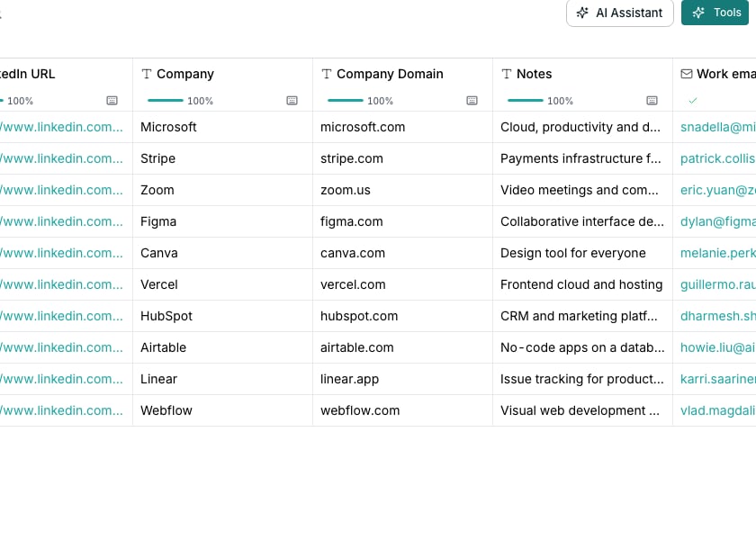The height and width of the screenshot is (558, 756).
Task: Click the checkmark icon under Work email header
Action: coord(693,101)
